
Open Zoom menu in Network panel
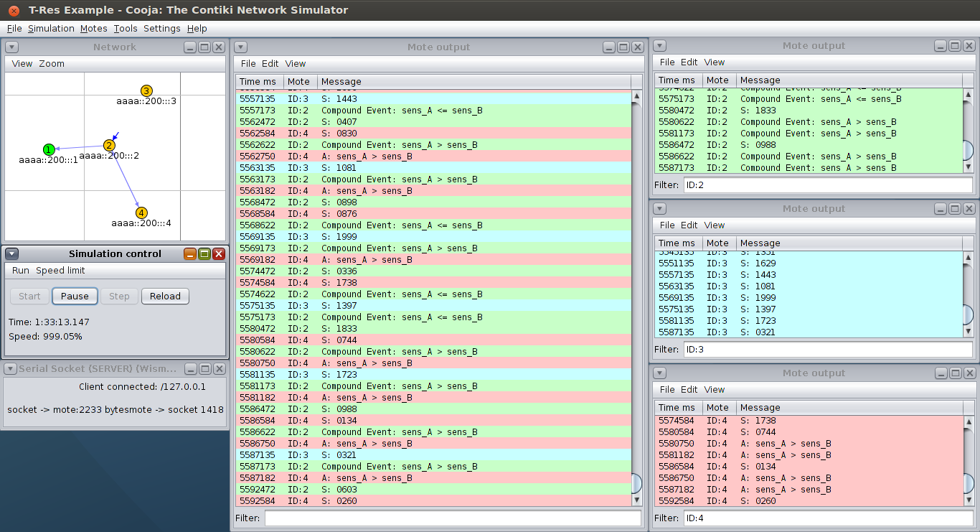tap(52, 63)
